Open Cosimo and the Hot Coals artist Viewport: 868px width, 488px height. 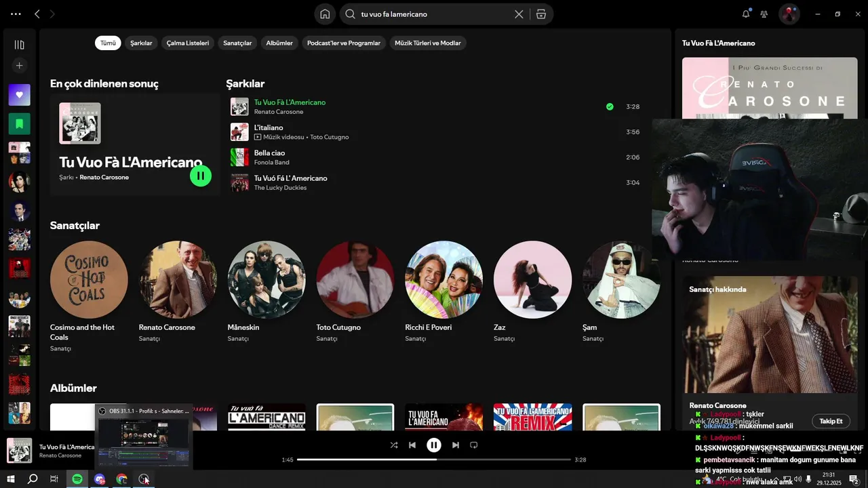pyautogui.click(x=89, y=280)
